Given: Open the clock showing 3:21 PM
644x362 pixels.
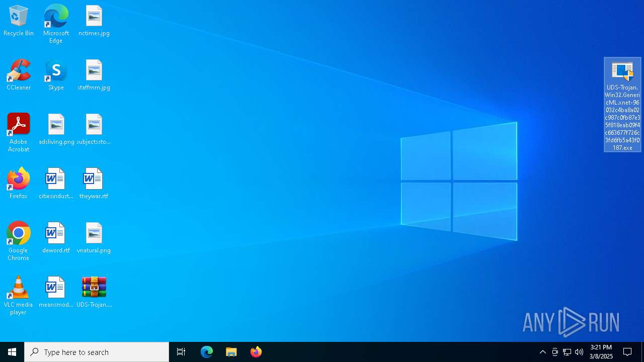Looking at the screenshot, I should pos(601,352).
